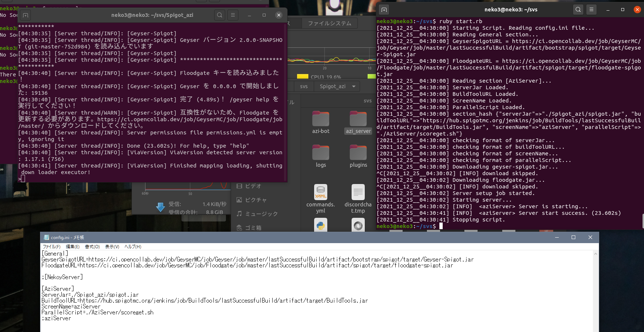644x332 pixels.
Task: Open the azi-bot folder
Action: (321, 122)
